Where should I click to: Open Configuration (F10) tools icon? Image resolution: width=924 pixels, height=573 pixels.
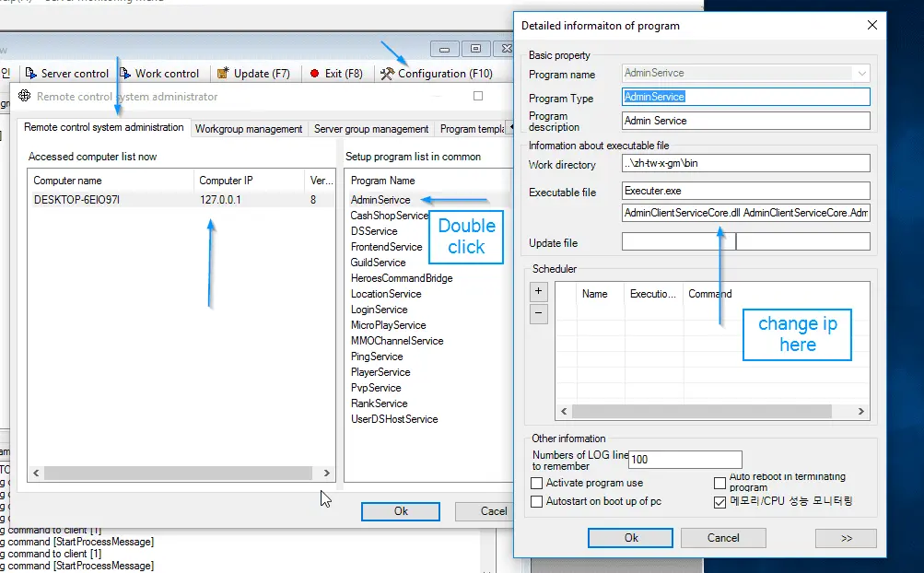[x=387, y=74]
